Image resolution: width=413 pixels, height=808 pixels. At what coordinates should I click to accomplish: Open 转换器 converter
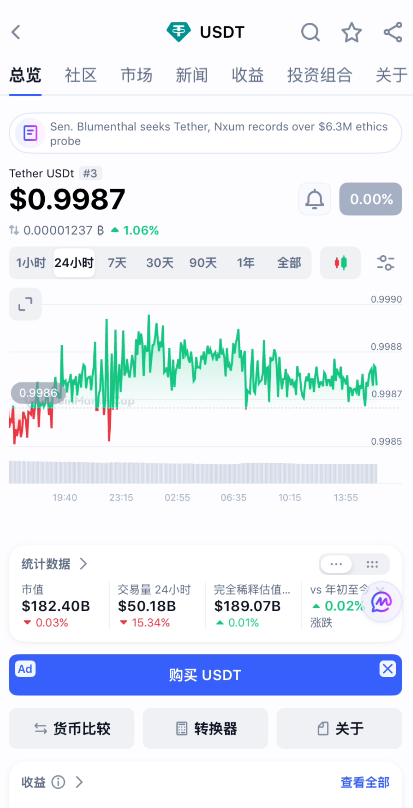tap(205, 728)
